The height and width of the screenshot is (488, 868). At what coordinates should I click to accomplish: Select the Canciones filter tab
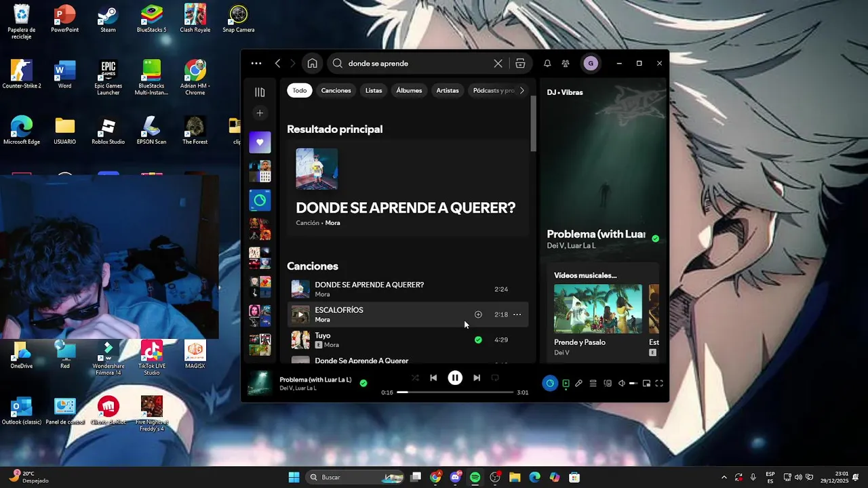coord(336,90)
